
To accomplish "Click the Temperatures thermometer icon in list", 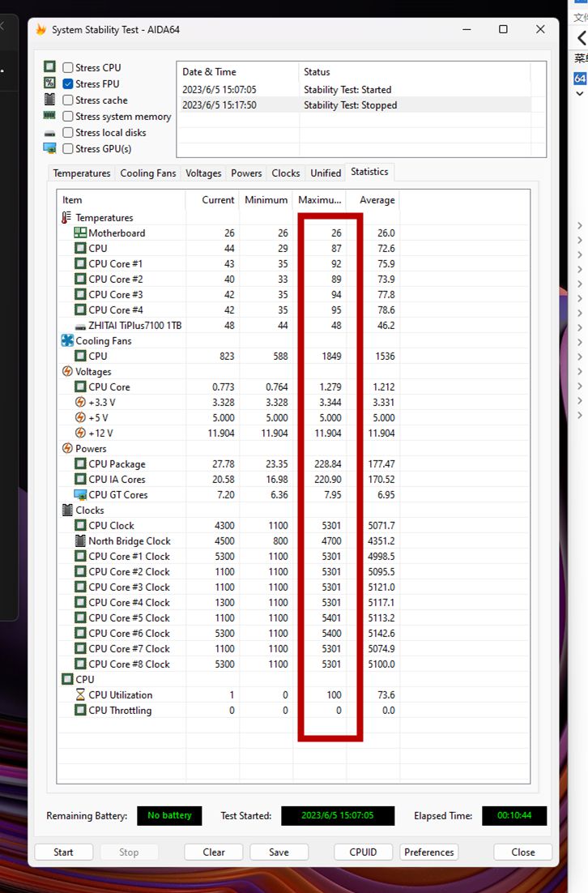I will (x=67, y=218).
